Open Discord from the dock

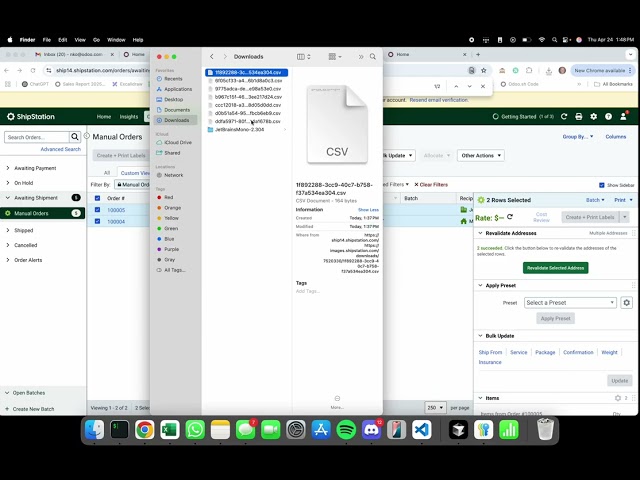coord(371,430)
